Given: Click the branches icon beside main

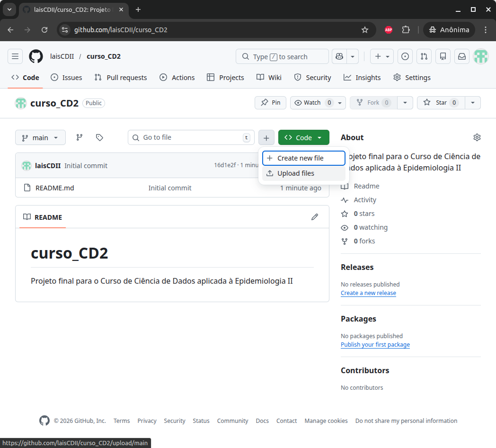Looking at the screenshot, I should (80, 137).
